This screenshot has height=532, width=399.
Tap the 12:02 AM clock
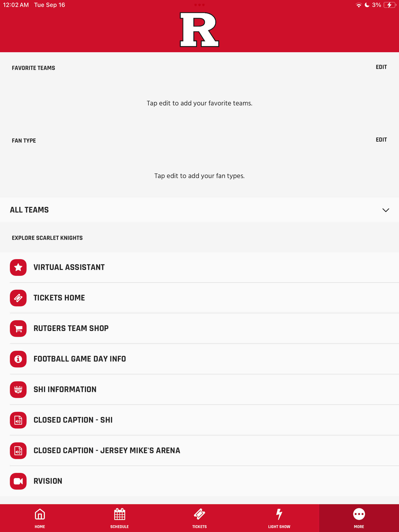(16, 5)
